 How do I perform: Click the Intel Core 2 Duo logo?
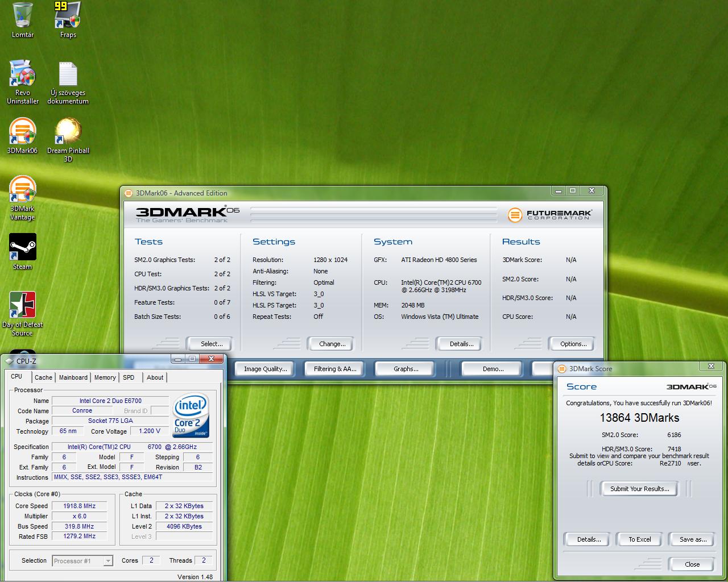(x=191, y=415)
